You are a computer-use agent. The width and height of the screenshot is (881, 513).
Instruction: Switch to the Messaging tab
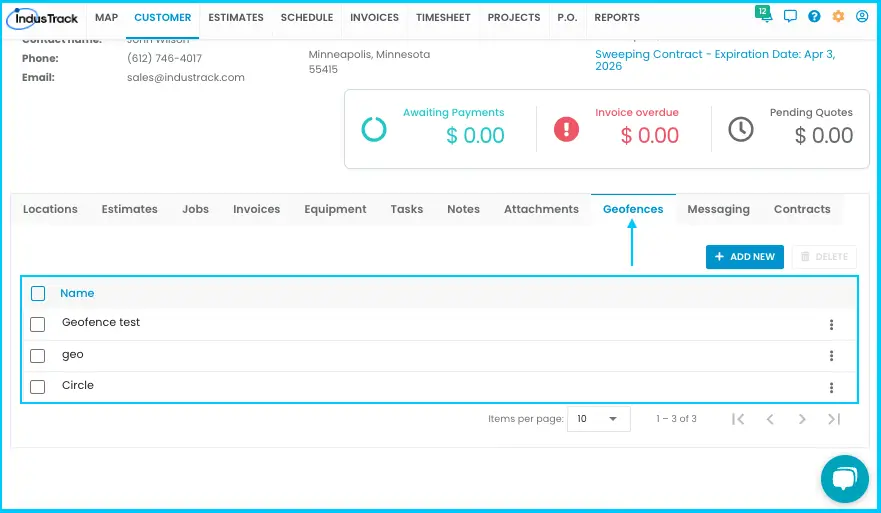tap(718, 209)
